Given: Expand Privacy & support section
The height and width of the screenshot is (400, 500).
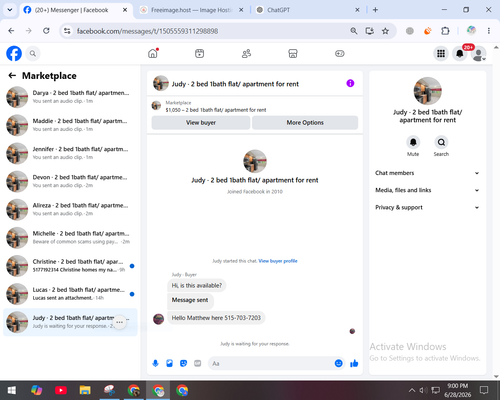Looking at the screenshot, I should [427, 207].
